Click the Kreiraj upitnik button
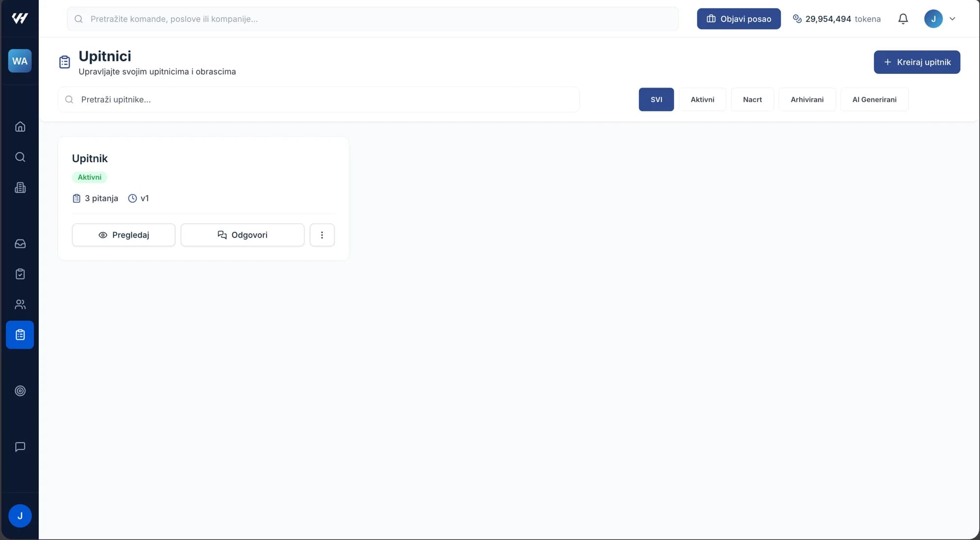 click(917, 62)
